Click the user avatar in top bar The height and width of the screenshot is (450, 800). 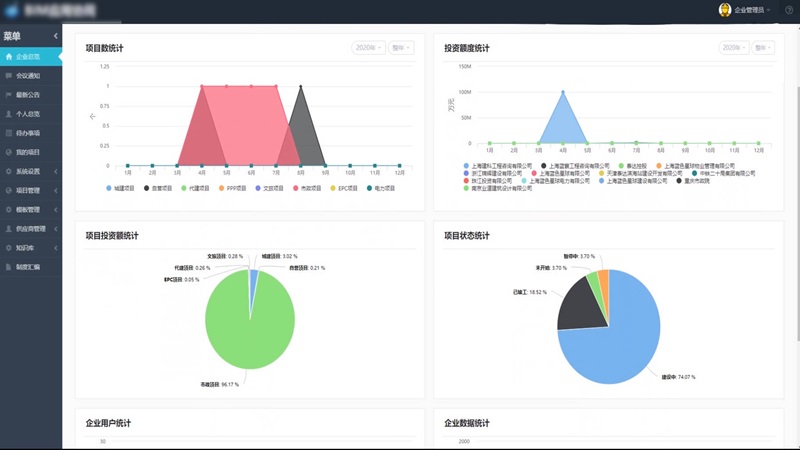point(725,10)
